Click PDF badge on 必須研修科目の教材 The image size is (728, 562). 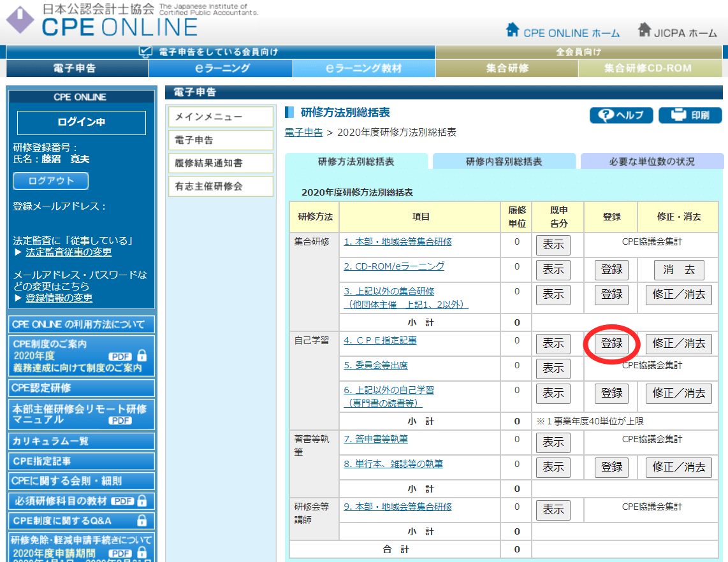click(x=122, y=501)
